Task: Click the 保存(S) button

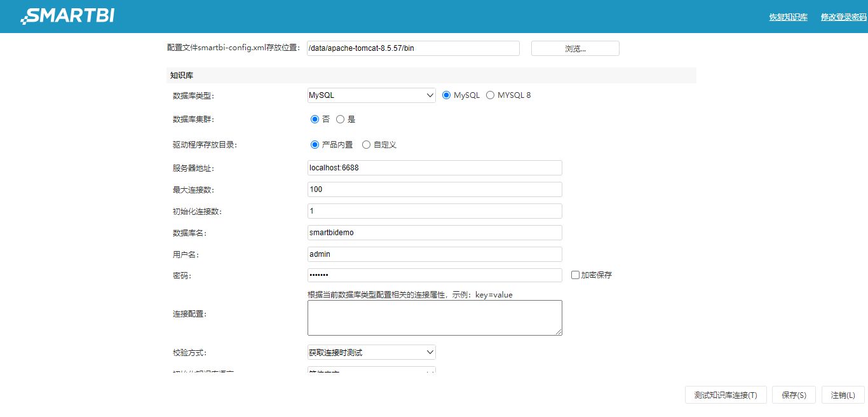Action: pyautogui.click(x=793, y=394)
